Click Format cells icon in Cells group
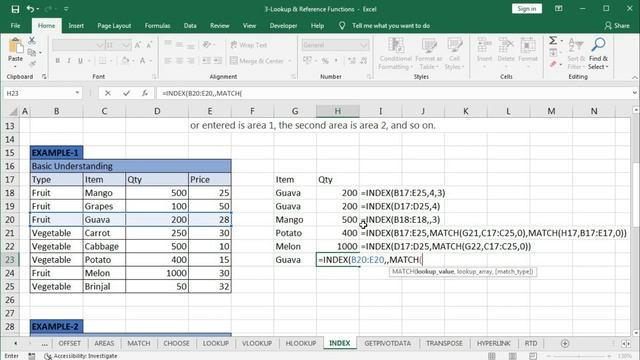Viewport: 640px width, 360px height. [527, 45]
